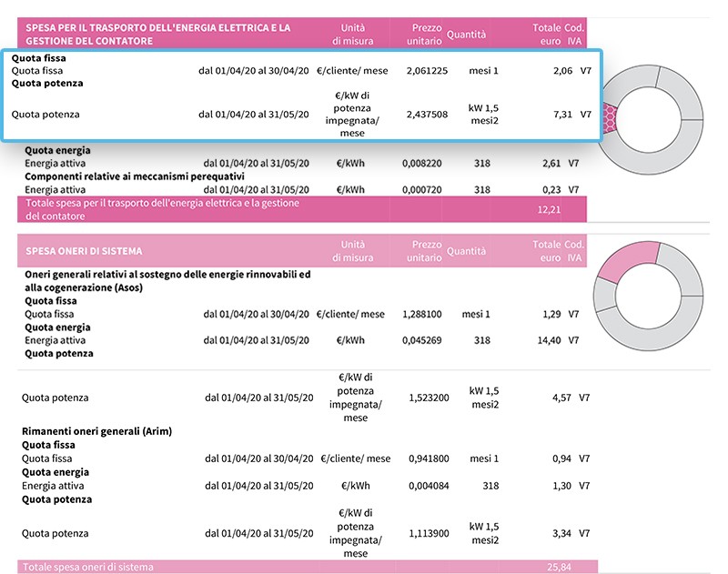The height and width of the screenshot is (574, 728).
Task: Click the Asos heading about renewable energy support
Action: 167,281
